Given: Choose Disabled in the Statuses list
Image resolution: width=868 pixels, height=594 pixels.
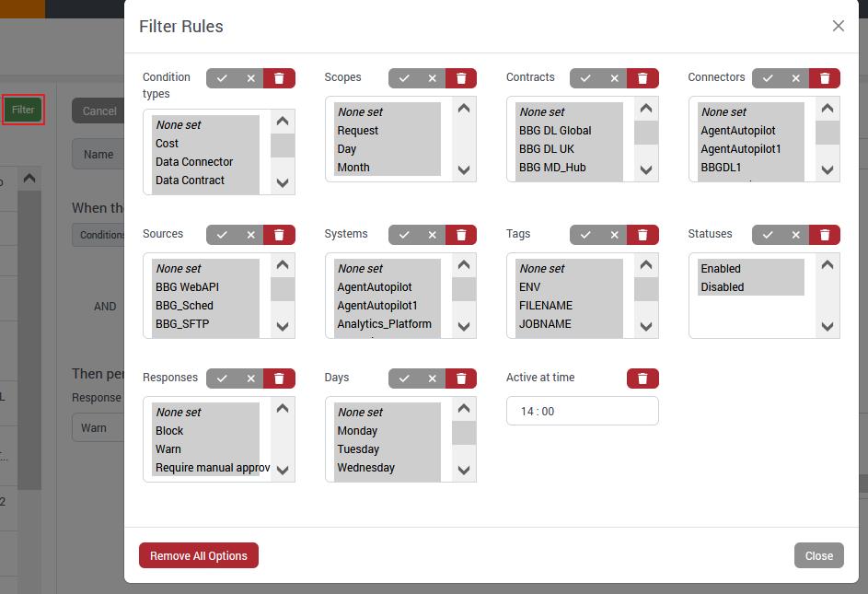Looking at the screenshot, I should [x=723, y=287].
